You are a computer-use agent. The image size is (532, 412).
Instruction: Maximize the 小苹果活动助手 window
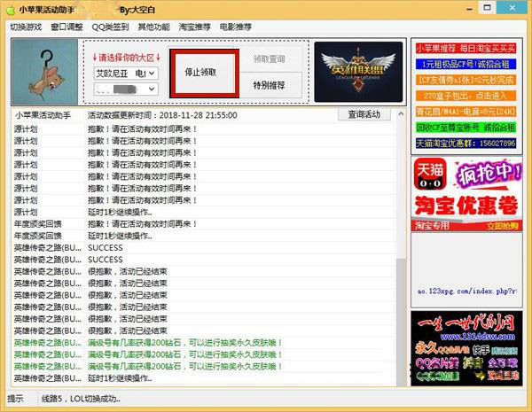pos(487,7)
